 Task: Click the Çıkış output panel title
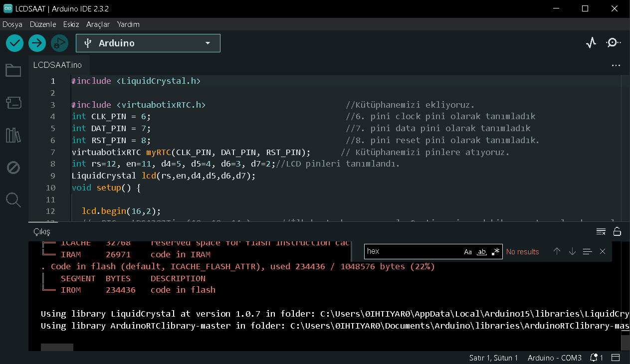(x=42, y=232)
